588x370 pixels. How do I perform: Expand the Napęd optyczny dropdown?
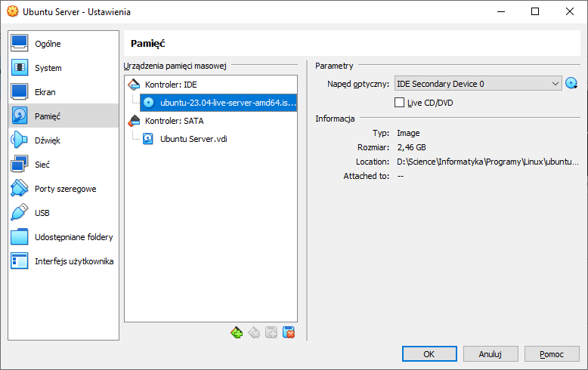pyautogui.click(x=478, y=84)
